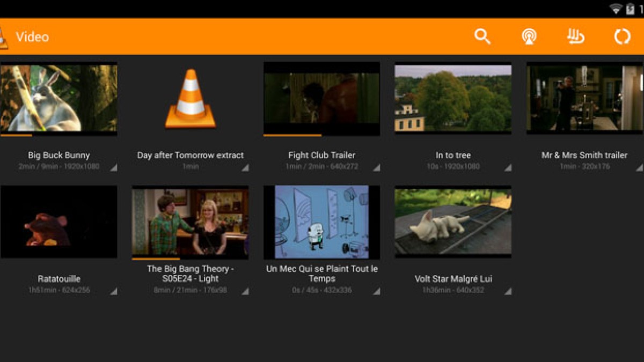Click '2min / 9min - 1920x1080' info
644x362 pixels.
[x=59, y=167]
